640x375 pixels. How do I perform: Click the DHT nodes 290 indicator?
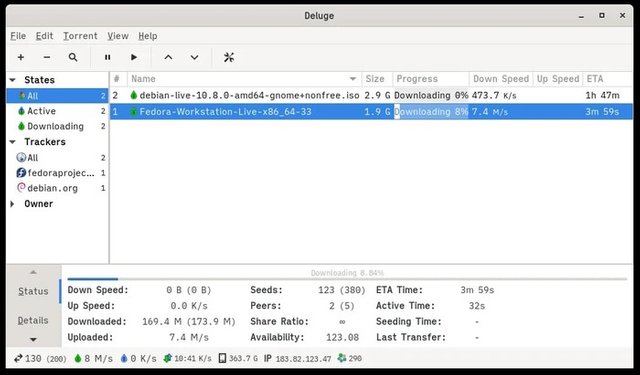[x=350, y=358]
